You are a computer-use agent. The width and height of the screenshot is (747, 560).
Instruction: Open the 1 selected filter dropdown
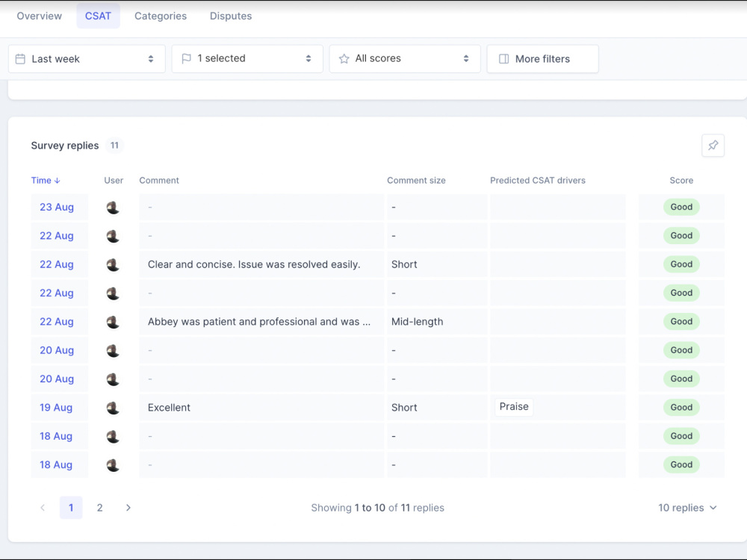point(247,58)
